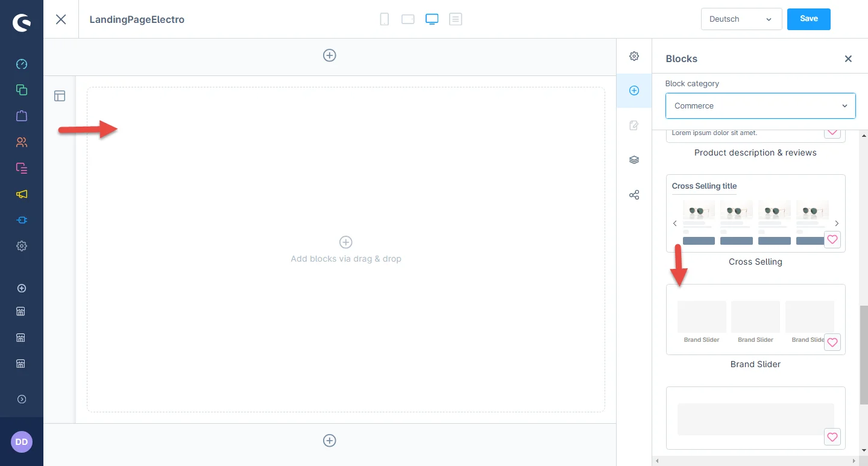Open the Dashboard icon in sidebar
Image resolution: width=868 pixels, height=466 pixels.
tap(22, 64)
